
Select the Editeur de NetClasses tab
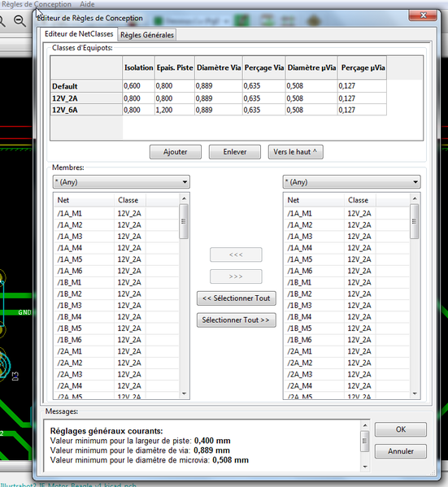click(x=79, y=34)
